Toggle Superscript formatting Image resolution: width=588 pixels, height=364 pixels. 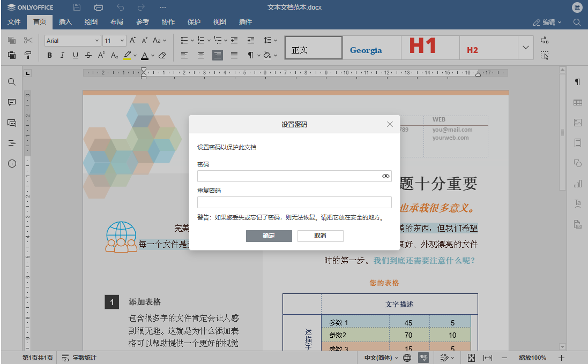coord(101,56)
